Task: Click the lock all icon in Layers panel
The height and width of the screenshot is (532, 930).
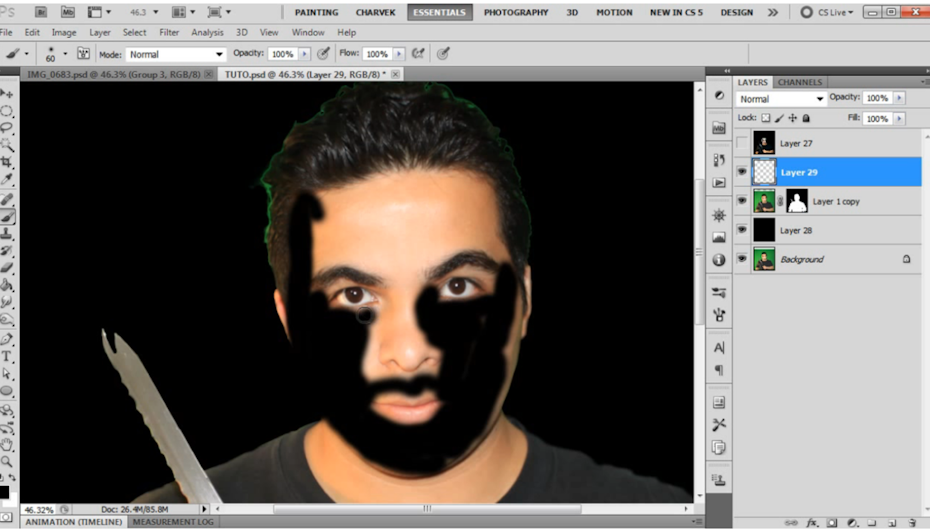Action: tap(806, 118)
